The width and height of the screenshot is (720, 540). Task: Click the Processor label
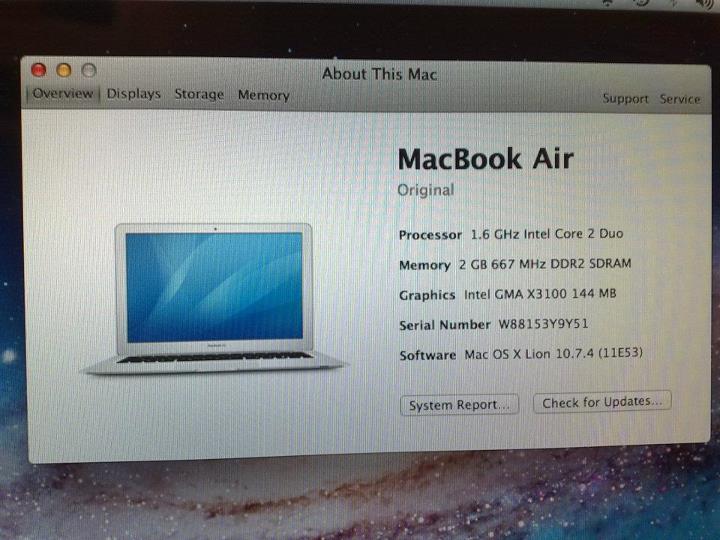(x=430, y=235)
